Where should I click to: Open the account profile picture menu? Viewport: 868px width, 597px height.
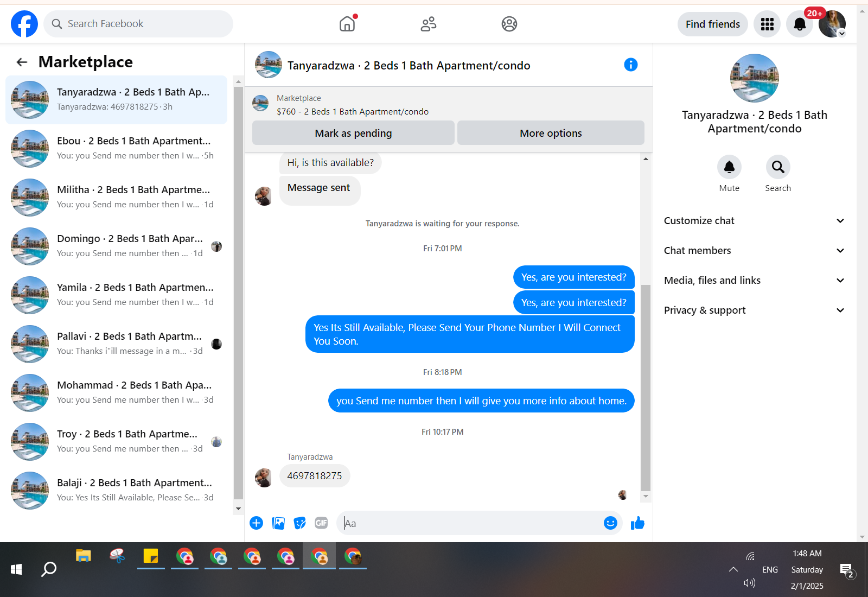[x=832, y=24]
